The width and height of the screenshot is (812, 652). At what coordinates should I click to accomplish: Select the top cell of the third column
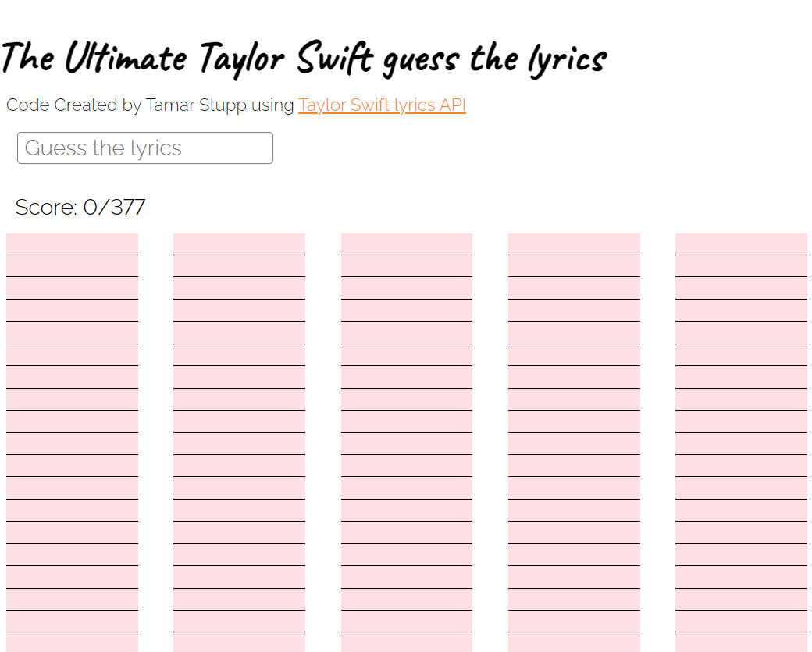click(x=406, y=242)
